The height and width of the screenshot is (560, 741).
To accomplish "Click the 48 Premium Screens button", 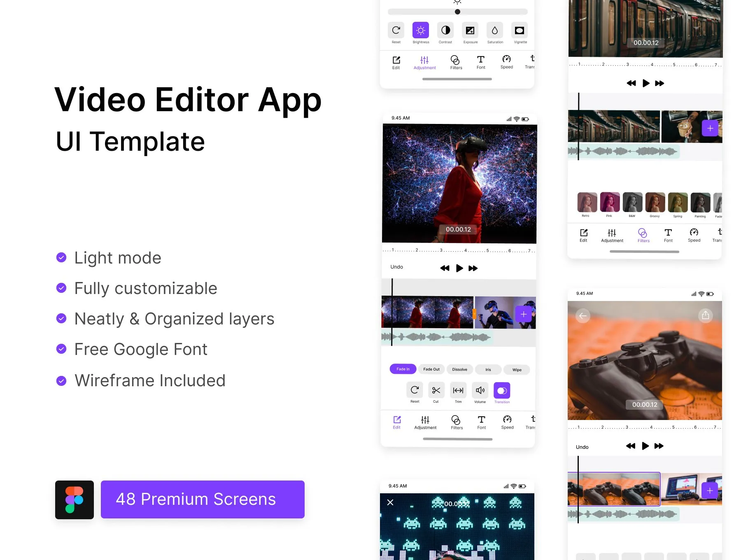I will click(203, 499).
